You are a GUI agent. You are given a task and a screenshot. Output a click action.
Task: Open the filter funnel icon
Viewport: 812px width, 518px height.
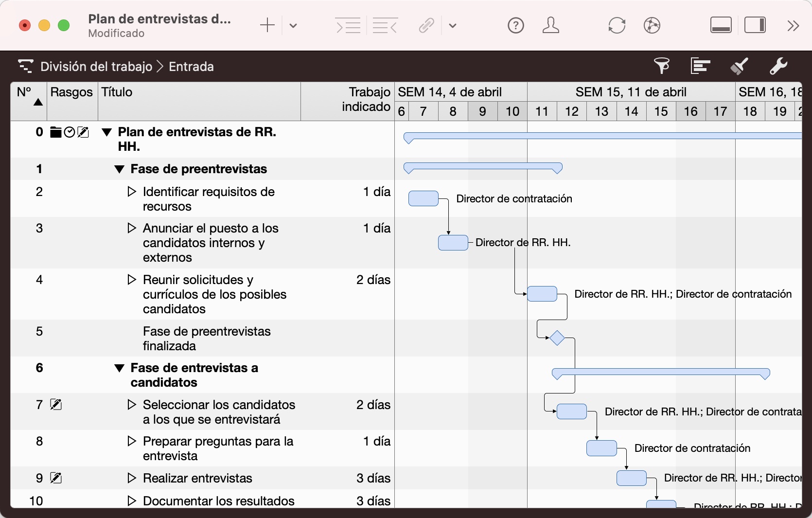pyautogui.click(x=661, y=66)
